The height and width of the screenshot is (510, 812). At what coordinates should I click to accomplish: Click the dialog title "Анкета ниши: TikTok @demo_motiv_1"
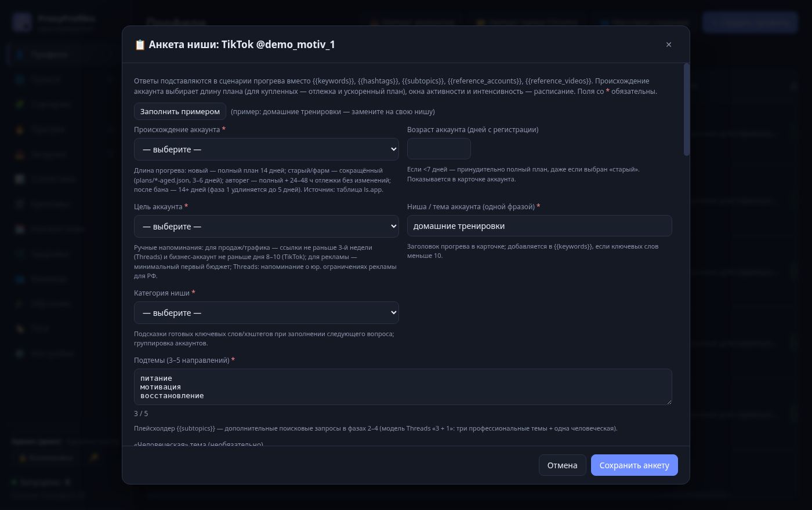coord(235,45)
